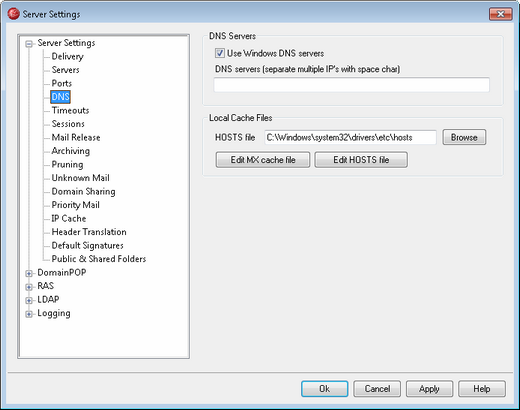This screenshot has height=410, width=520.
Task: Collapse the Server Settings tree node
Action: pos(29,44)
